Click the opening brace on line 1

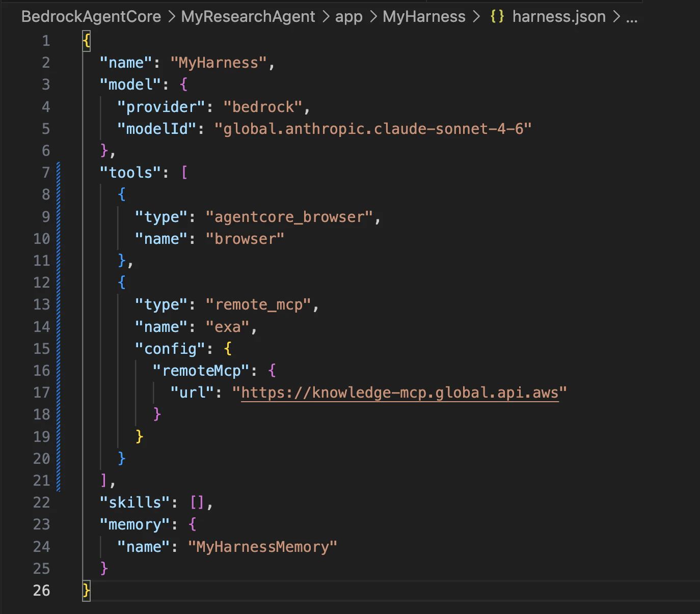tap(86, 41)
